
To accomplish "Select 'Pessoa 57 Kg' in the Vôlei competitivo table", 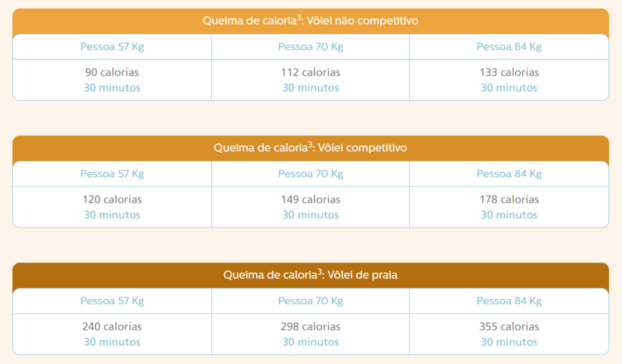I will click(112, 174).
